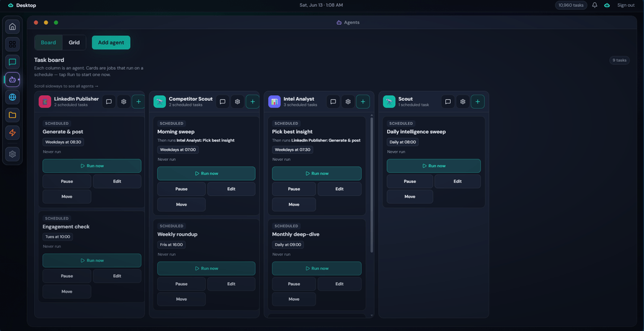The image size is (644, 331).
Task: Click Sign out
Action: [x=626, y=6]
